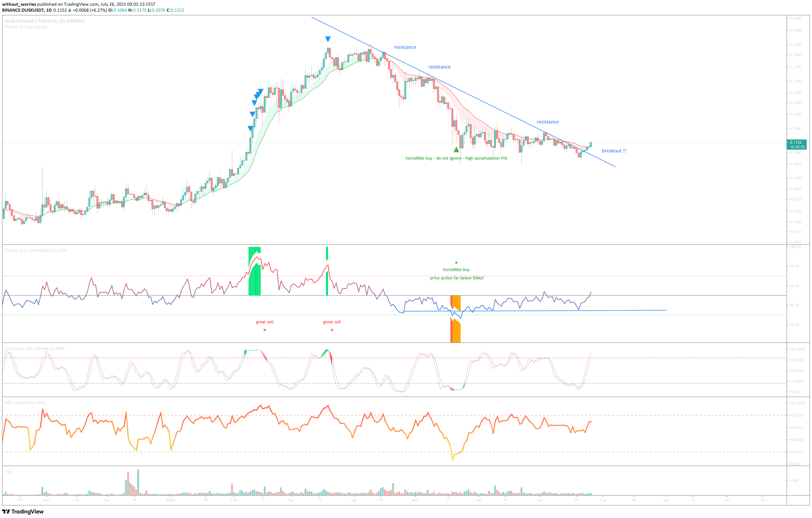Click the 'Incredible buy - do not ignore - high accumulation Prb' note

pyautogui.click(x=456, y=158)
